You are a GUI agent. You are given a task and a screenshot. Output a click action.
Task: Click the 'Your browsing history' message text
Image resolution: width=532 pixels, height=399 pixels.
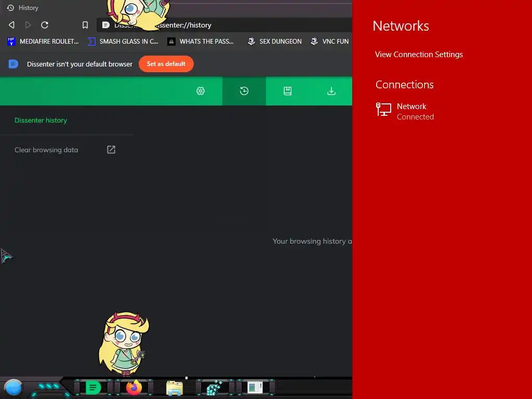312,241
